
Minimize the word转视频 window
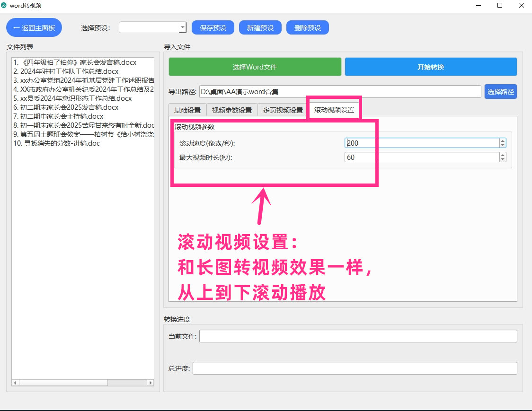tap(479, 5)
